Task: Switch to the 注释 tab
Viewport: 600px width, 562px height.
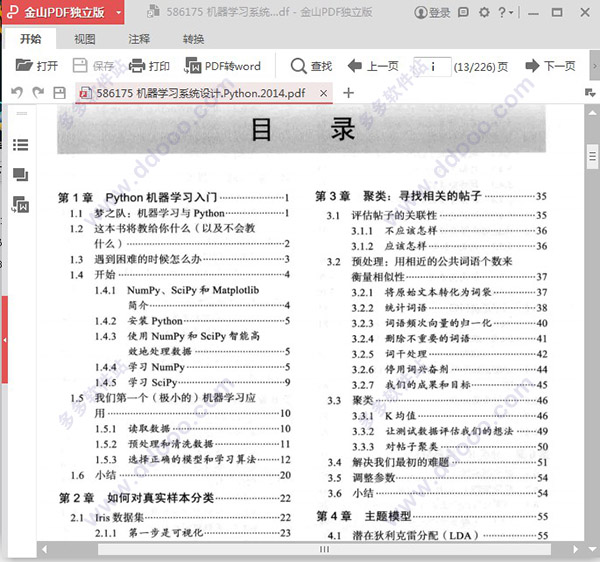Action: click(139, 39)
